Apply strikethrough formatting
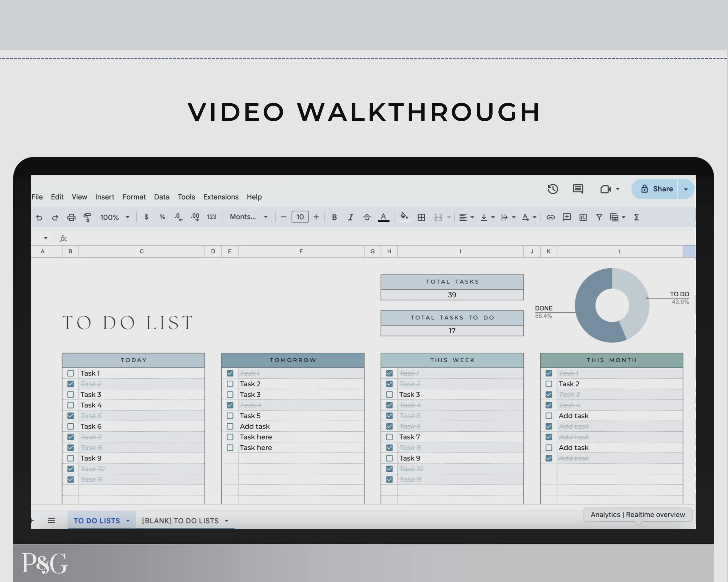Screen dimensions: 728x582 click(367, 217)
